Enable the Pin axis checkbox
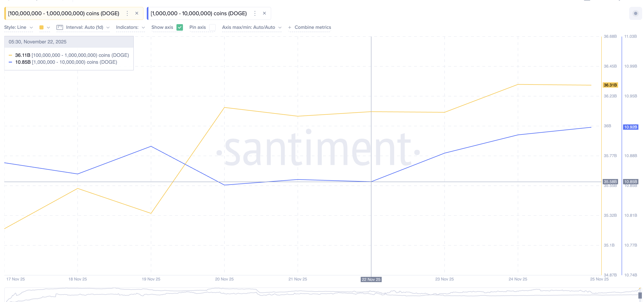Viewport: 644px width, 302px height. pyautogui.click(x=212, y=28)
